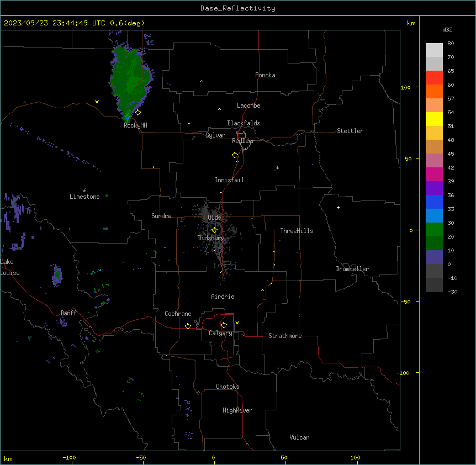
Task: Select the yellow diamond marker below Cochrane
Action: [x=188, y=326]
